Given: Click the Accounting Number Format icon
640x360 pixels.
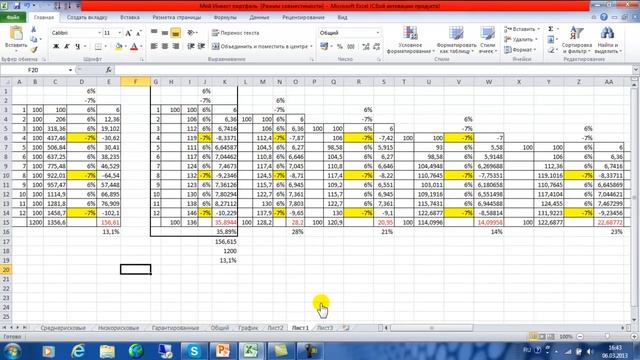Looking at the screenshot, I should pyautogui.click(x=324, y=47).
